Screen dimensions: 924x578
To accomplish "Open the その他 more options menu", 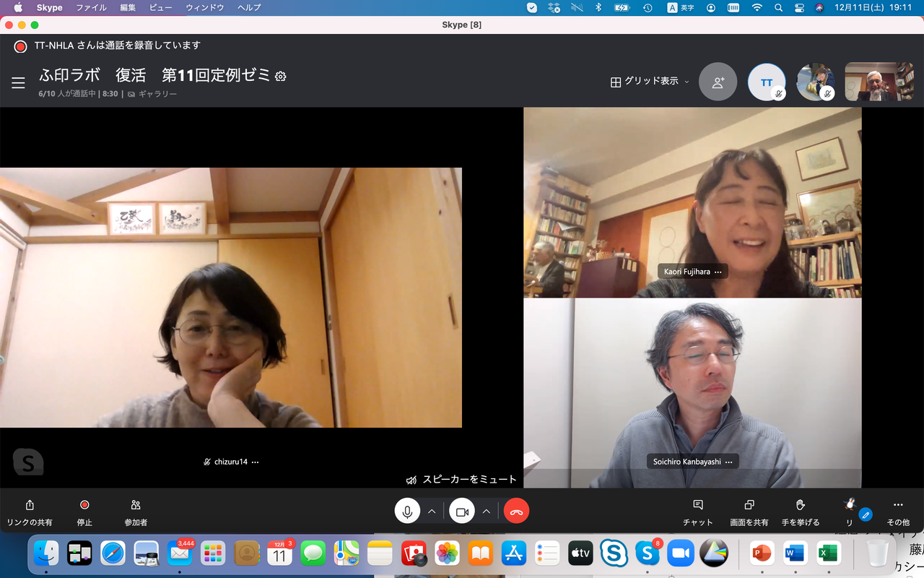I will (898, 512).
